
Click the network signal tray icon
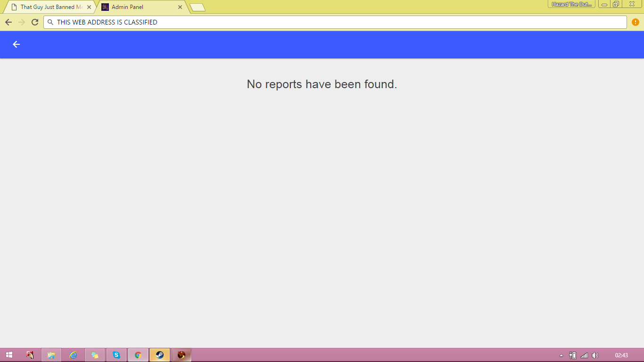tap(584, 355)
